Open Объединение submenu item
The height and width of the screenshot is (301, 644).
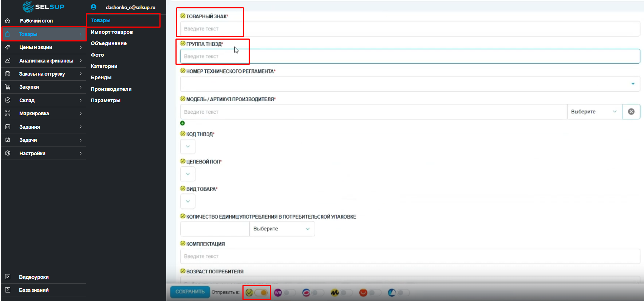109,43
